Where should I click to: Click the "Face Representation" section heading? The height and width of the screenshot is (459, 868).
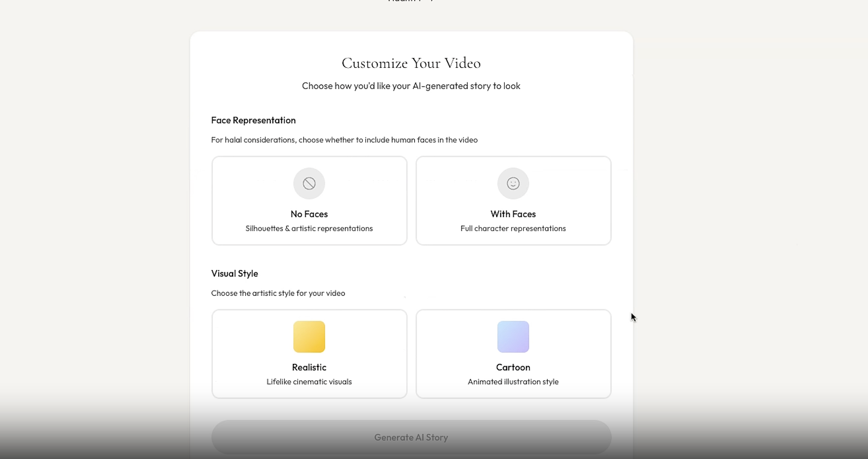point(253,120)
